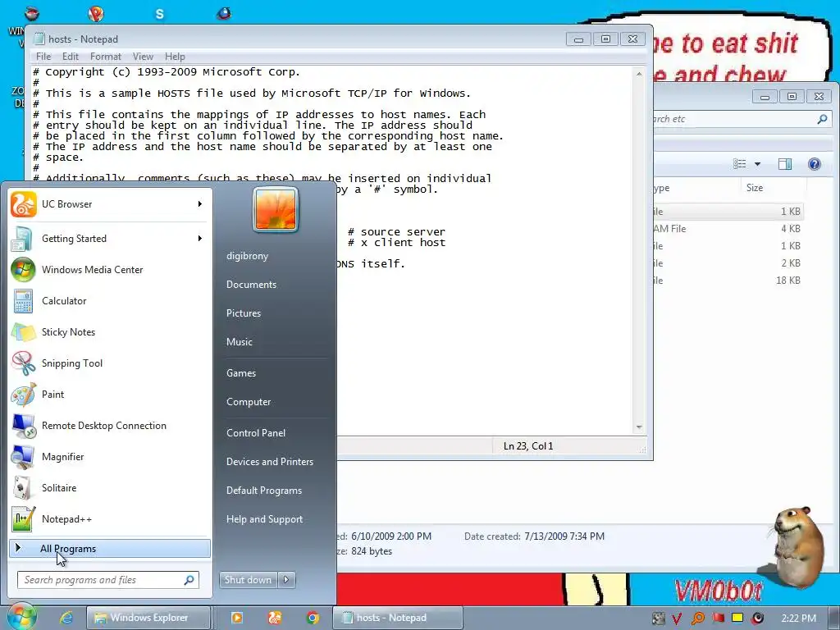This screenshot has height=630, width=840.
Task: Open Notepad Edit menu
Action: coord(71,57)
